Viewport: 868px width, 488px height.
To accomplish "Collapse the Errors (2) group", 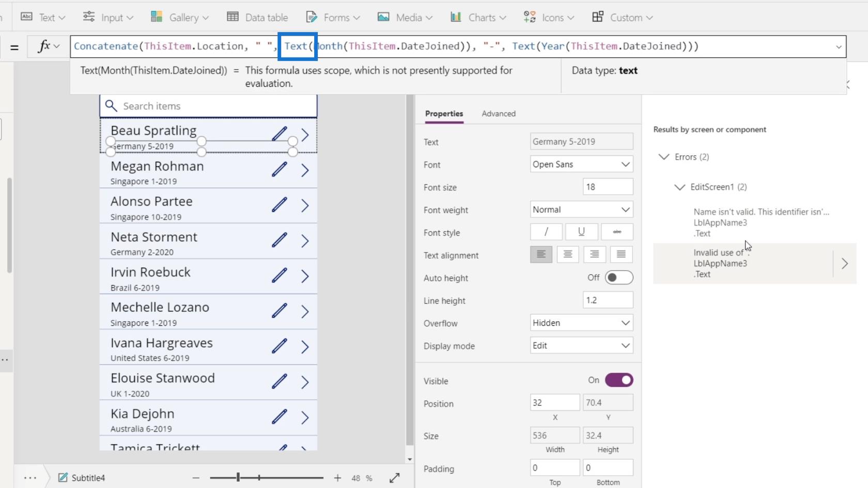I will coord(664,157).
